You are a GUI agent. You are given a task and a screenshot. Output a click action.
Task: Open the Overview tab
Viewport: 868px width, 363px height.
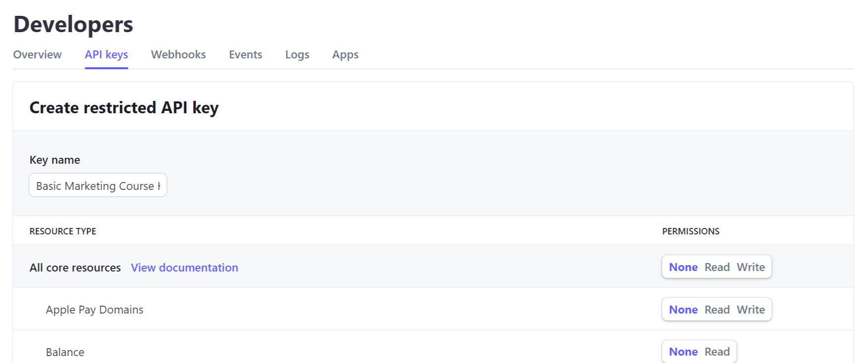(x=37, y=54)
